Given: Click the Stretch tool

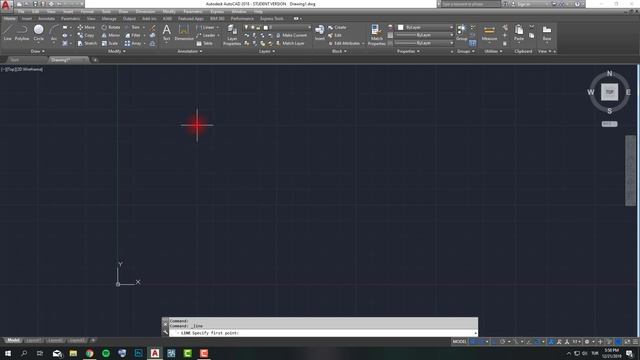Looking at the screenshot, I should (x=87, y=43).
